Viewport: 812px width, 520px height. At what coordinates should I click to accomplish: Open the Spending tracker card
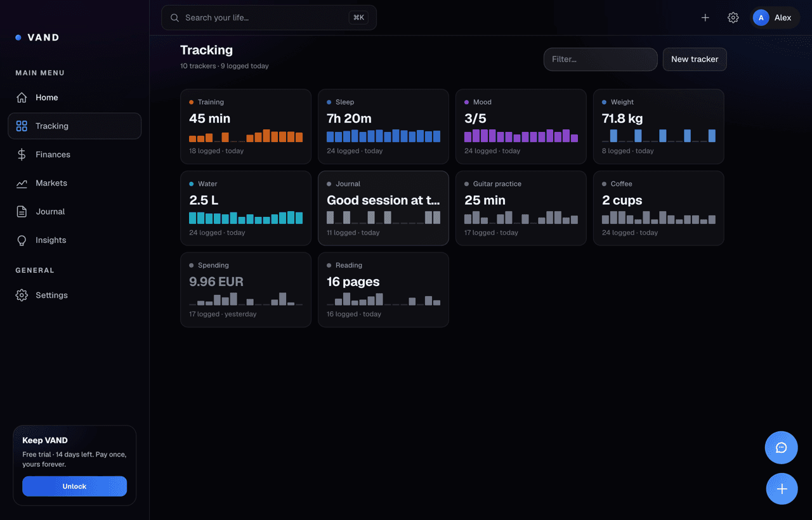[246, 290]
